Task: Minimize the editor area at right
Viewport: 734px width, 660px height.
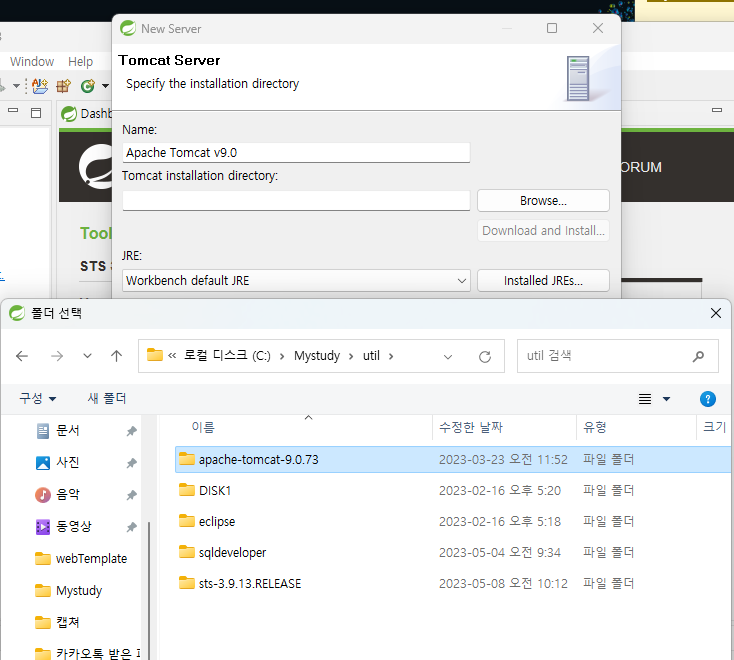Action: pyautogui.click(x=717, y=110)
